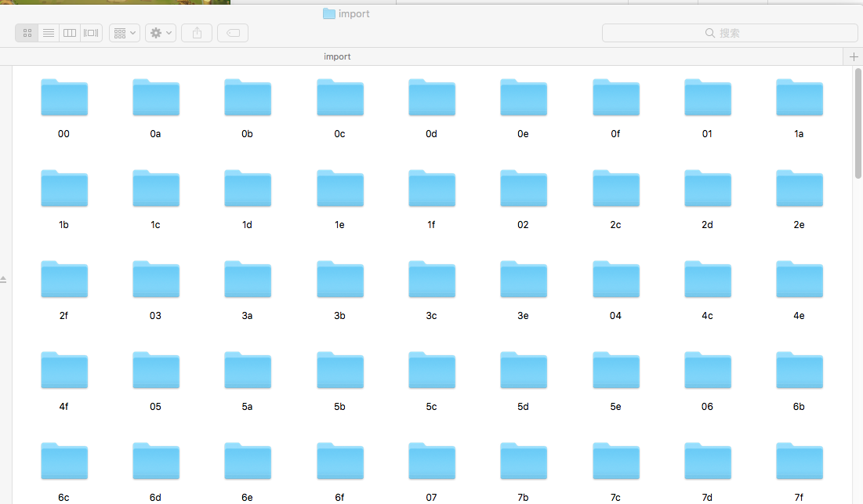Select folder 3b
863x504 pixels.
pyautogui.click(x=340, y=279)
